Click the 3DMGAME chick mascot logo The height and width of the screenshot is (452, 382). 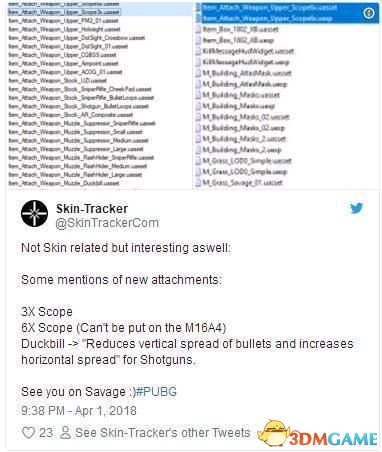pos(274,433)
